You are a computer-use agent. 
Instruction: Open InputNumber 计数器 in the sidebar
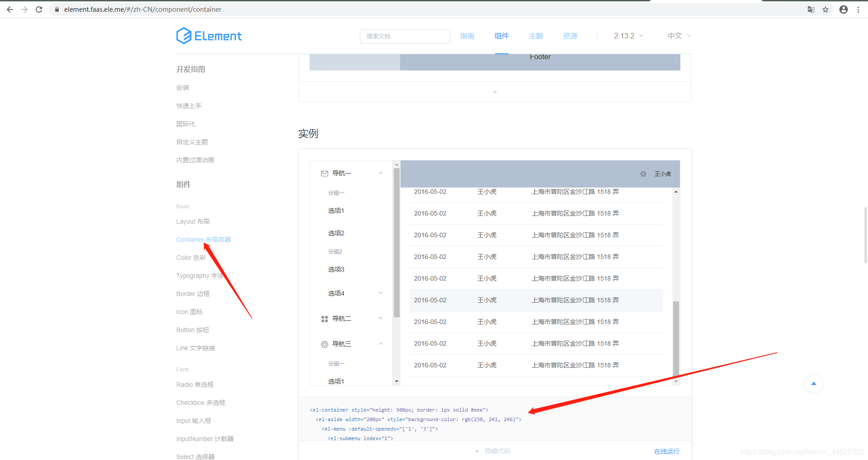point(205,439)
